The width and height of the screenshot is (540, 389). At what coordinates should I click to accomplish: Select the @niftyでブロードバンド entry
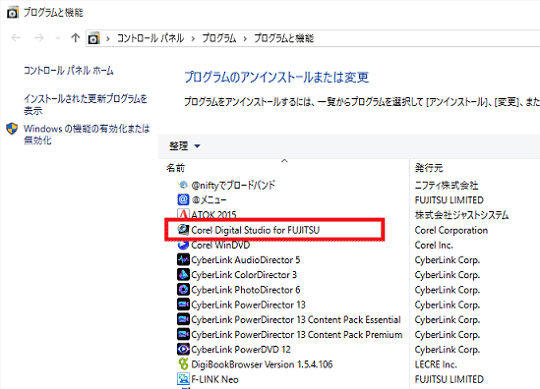[233, 185]
